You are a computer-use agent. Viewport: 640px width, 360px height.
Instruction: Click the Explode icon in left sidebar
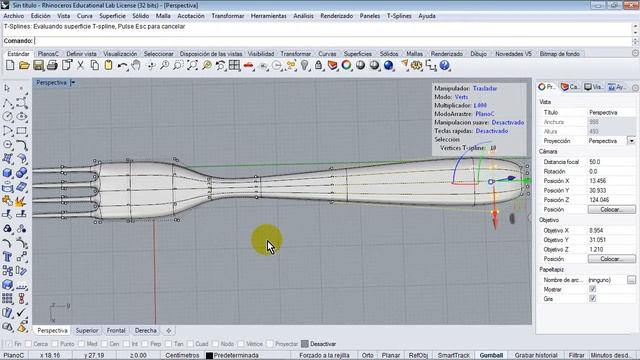coord(20,201)
